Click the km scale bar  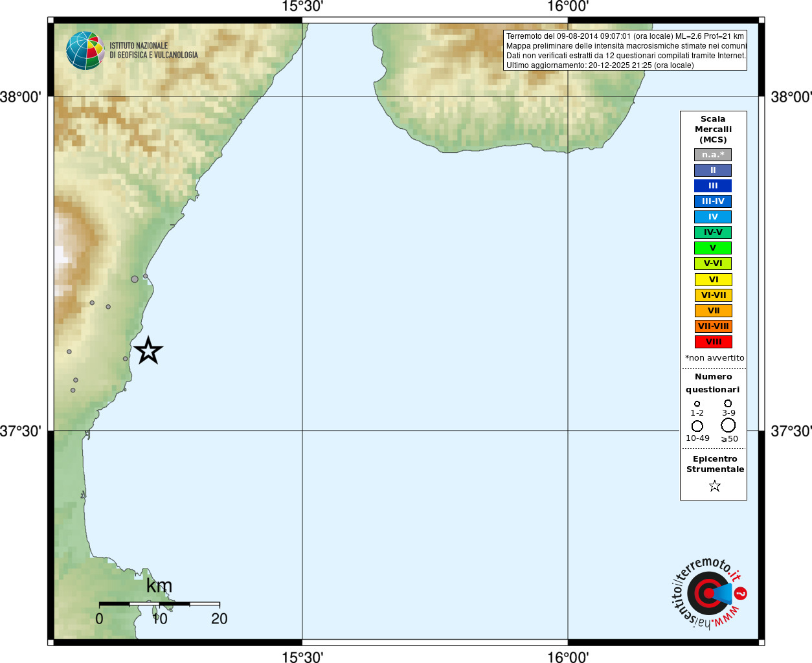click(159, 604)
